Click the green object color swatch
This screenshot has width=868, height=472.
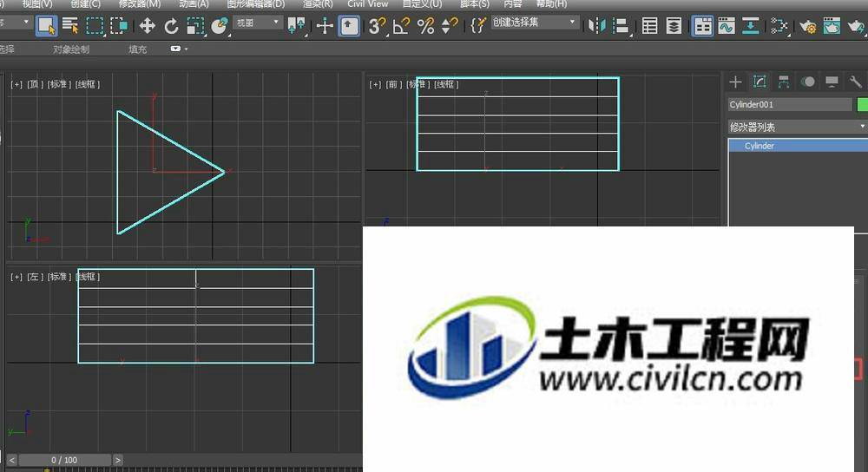point(862,105)
